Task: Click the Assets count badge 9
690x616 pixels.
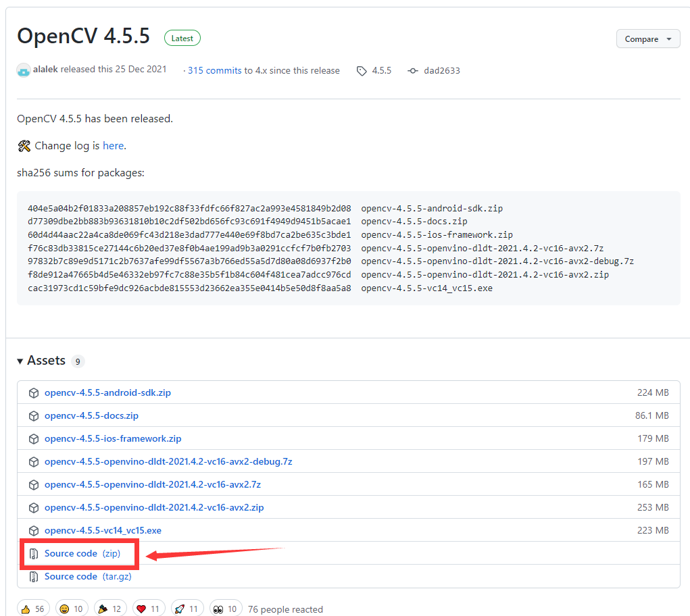Action: click(78, 361)
